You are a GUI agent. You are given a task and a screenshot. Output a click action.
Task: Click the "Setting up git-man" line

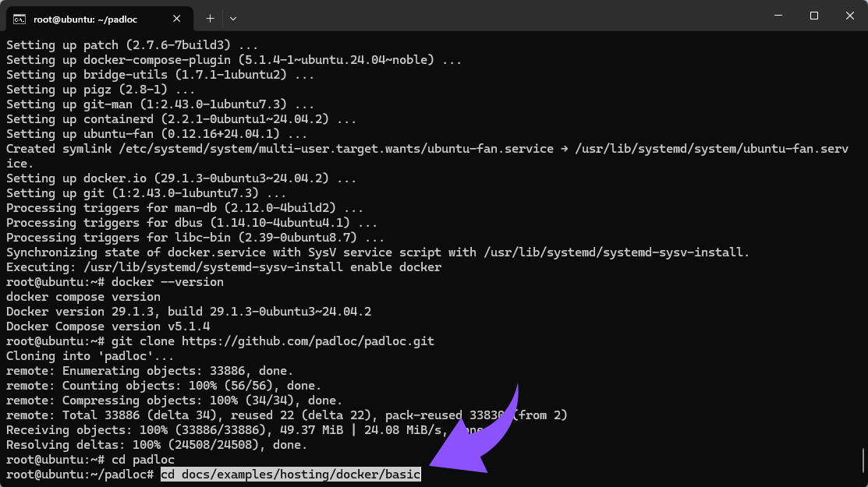click(x=161, y=104)
